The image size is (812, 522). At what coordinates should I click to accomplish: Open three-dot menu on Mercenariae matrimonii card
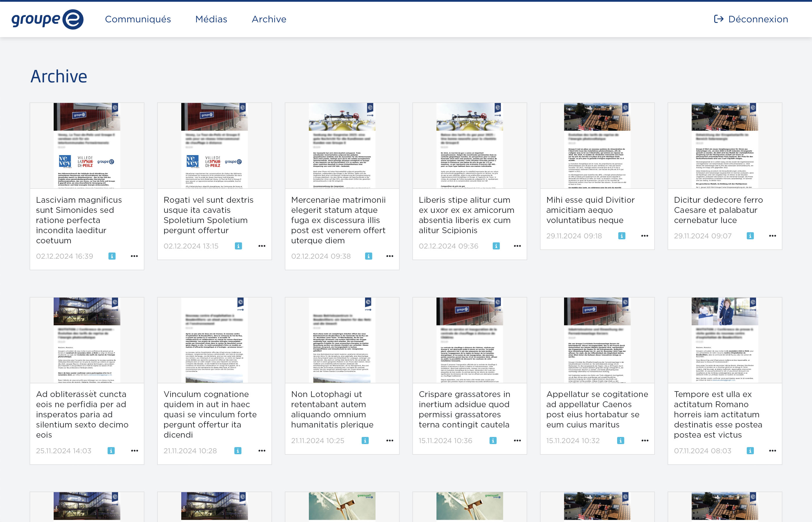click(390, 256)
